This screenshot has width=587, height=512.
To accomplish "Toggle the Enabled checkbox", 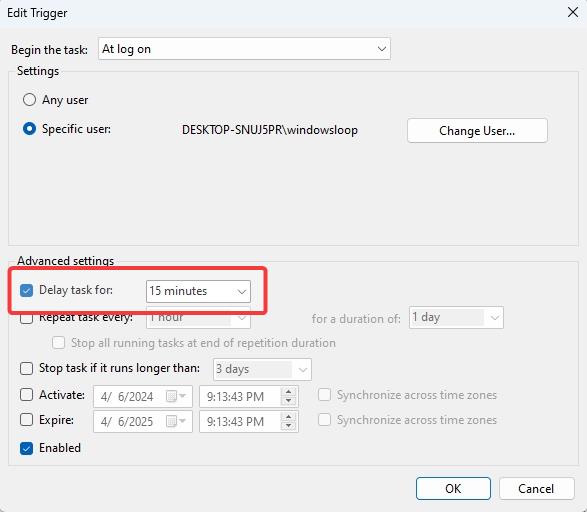I will pos(27,448).
